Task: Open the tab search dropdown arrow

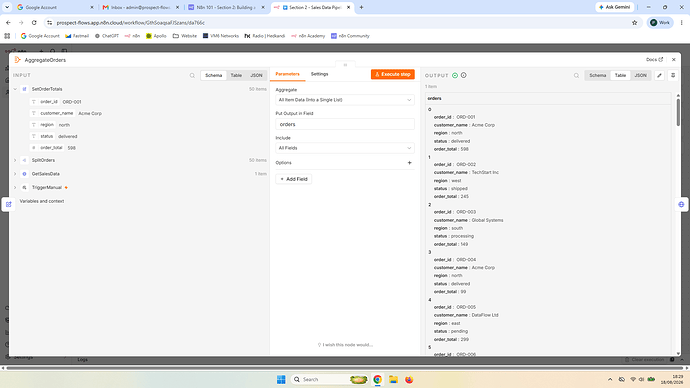Action: pyautogui.click(x=7, y=7)
